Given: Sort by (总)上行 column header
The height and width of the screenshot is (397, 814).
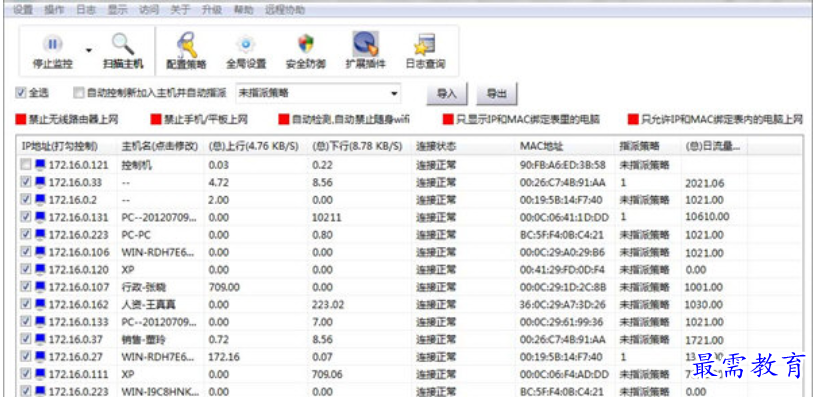Looking at the screenshot, I should coord(255,146).
